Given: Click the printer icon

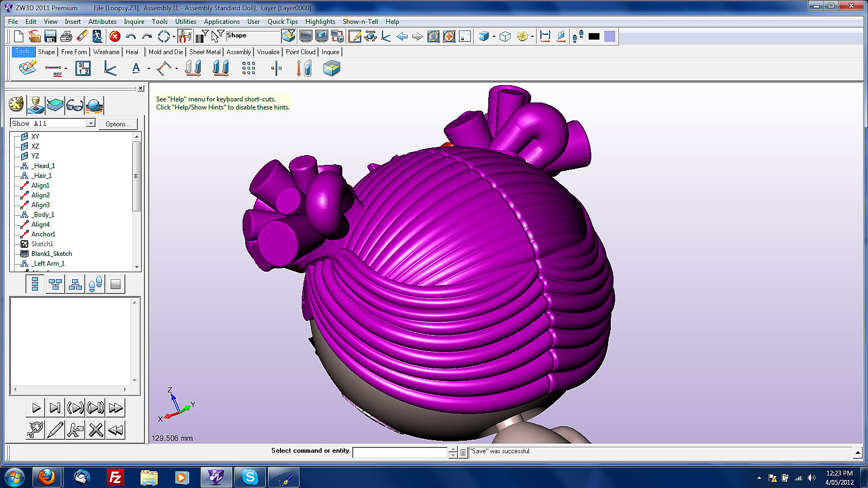Looking at the screenshot, I should (x=66, y=36).
